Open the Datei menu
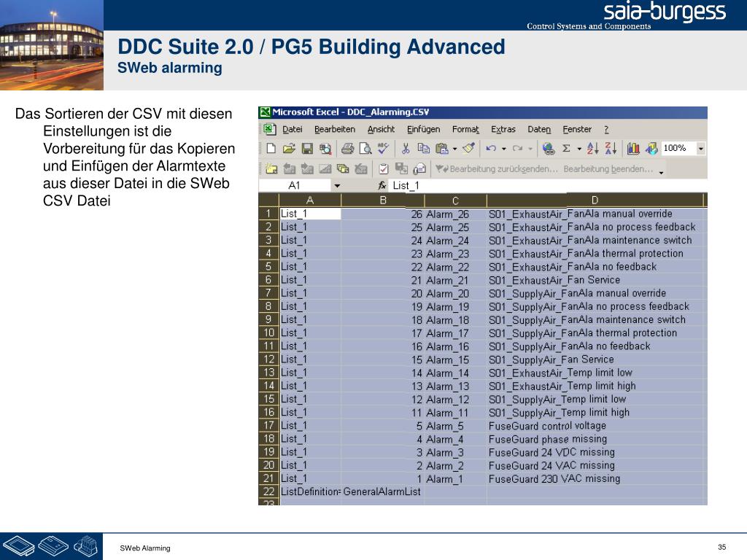This screenshot has width=747, height=560. (x=292, y=129)
